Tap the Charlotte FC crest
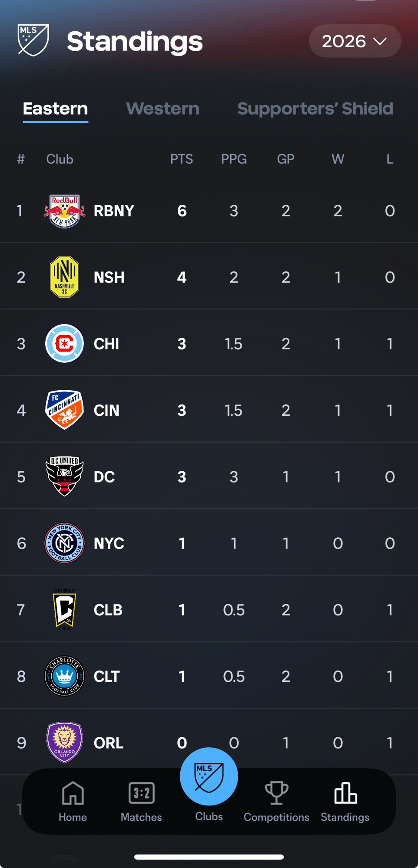Screen dimensions: 418x868 tap(64, 676)
